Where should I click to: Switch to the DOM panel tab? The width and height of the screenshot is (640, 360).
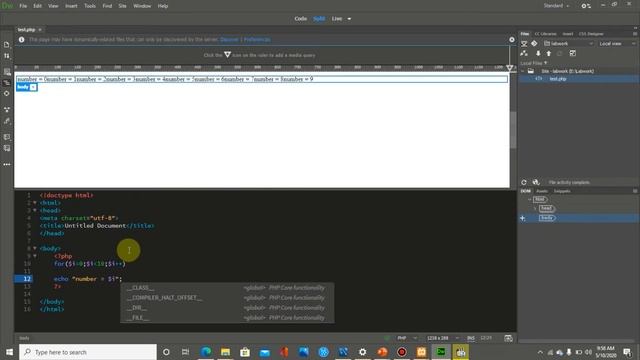coord(525,191)
